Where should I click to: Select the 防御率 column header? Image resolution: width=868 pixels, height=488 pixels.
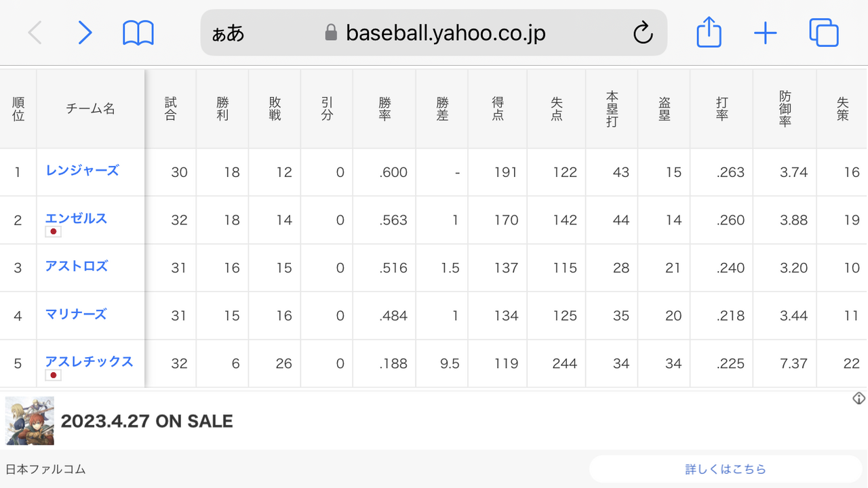pyautogui.click(x=785, y=109)
